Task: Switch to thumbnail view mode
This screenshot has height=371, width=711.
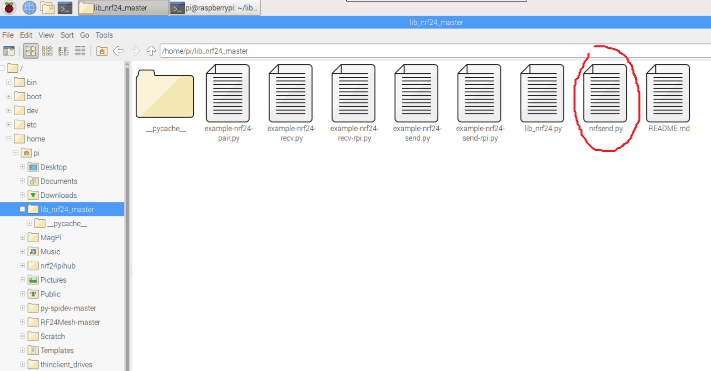Action: coord(47,51)
